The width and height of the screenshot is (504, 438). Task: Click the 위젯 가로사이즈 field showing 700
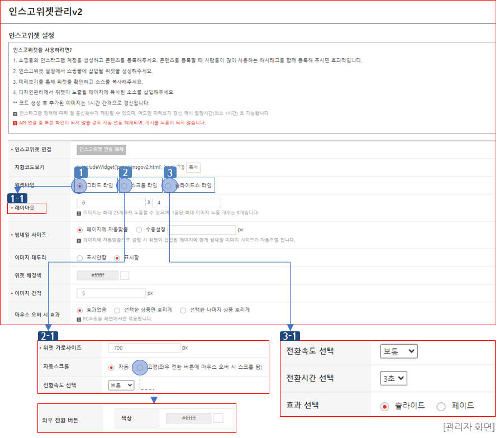point(144,348)
